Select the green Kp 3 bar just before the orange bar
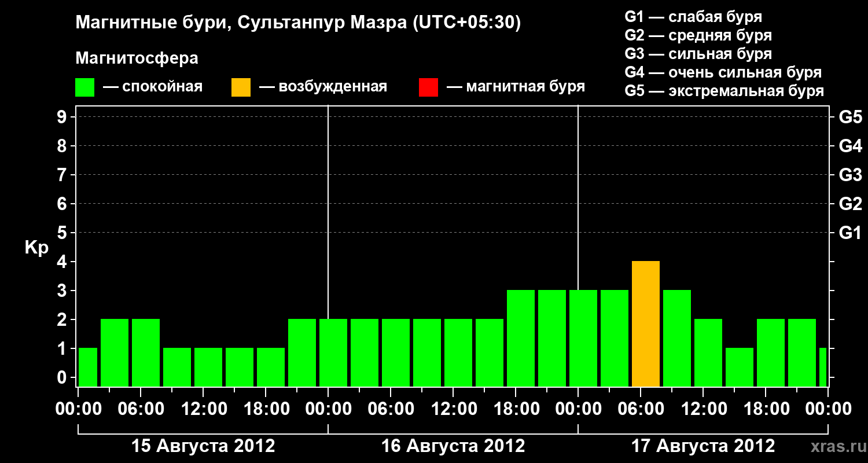868x463 pixels. point(615,339)
